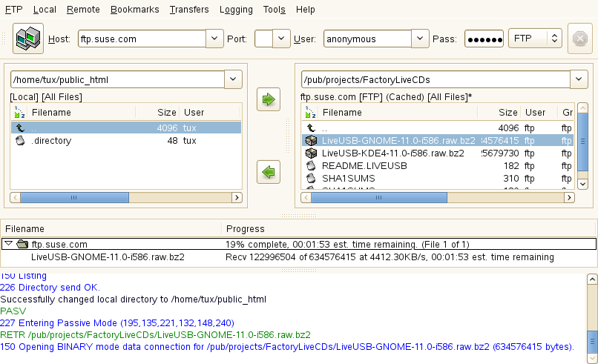Open the Local menu

(x=45, y=10)
